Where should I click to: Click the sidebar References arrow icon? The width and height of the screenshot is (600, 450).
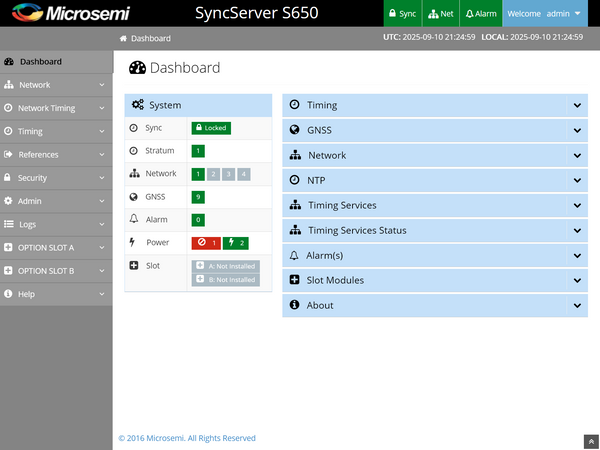coord(8,154)
